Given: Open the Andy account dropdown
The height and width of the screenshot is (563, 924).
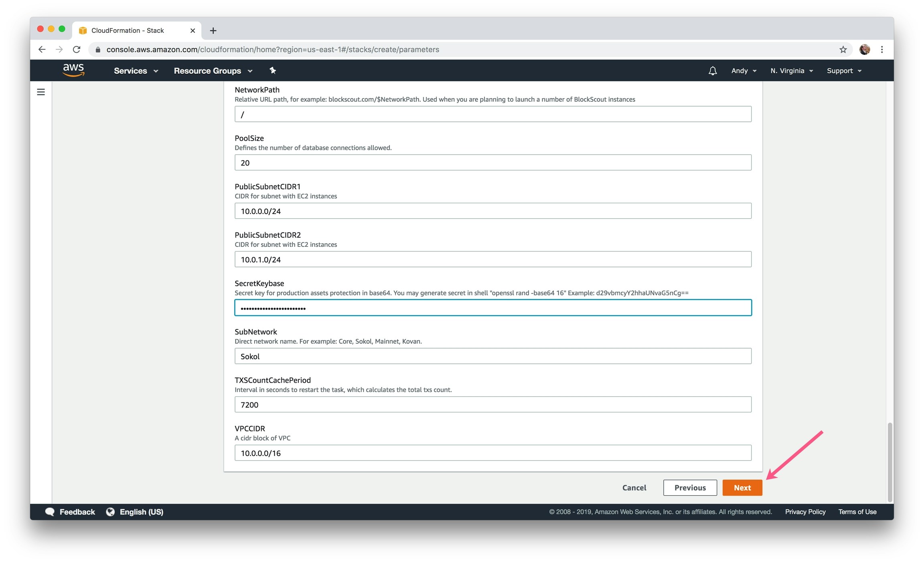Looking at the screenshot, I should [x=744, y=71].
